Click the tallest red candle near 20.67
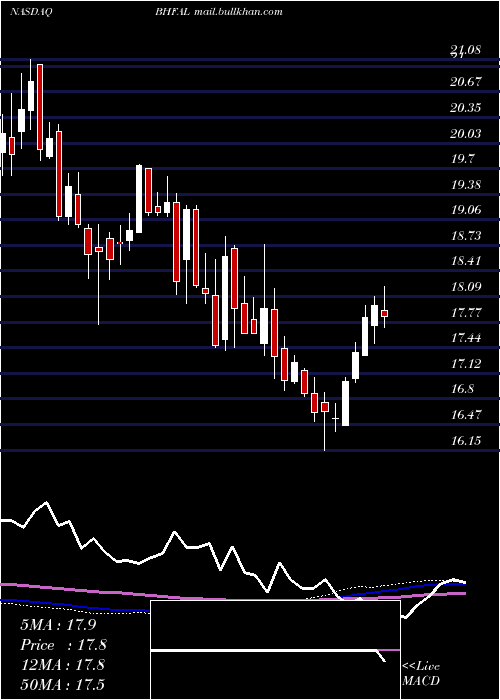Screen dimensions: 500x700 (x=40, y=107)
